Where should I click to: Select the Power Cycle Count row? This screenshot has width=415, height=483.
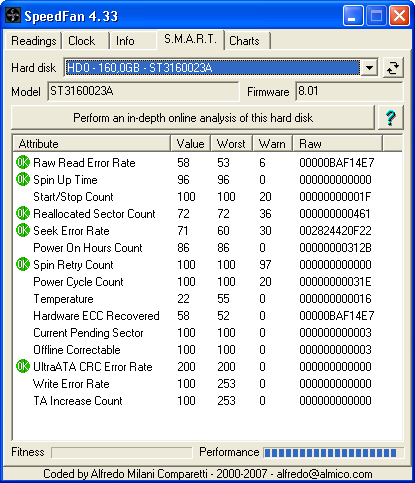pos(207,281)
